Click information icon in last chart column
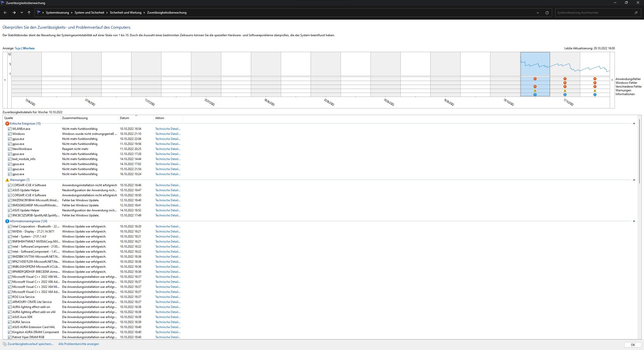Image resolution: width=644 pixels, height=350 pixels. pyautogui.click(x=595, y=95)
